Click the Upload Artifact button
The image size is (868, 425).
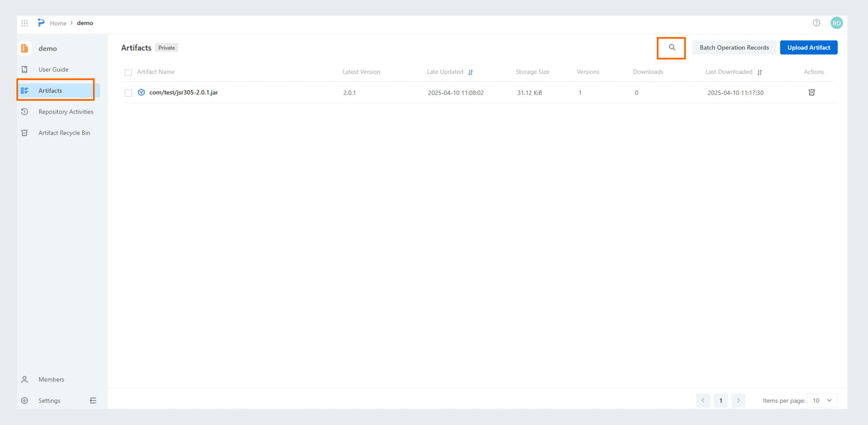pos(809,47)
